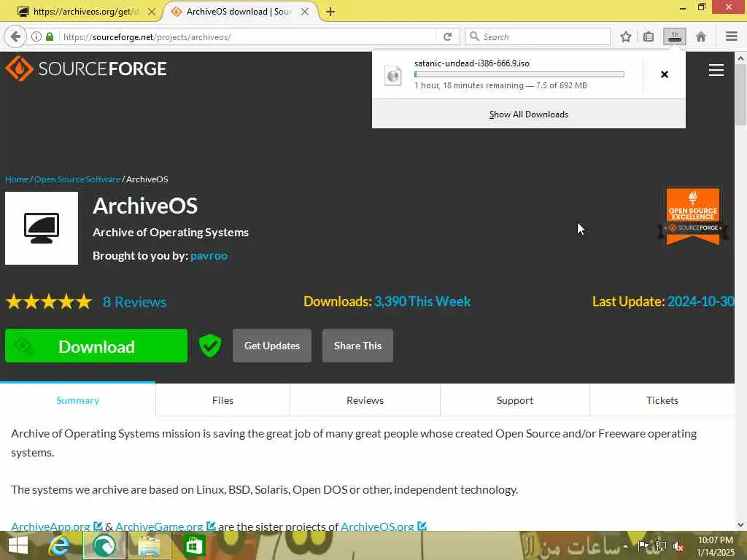This screenshot has height=560, width=747.
Task: Click the taskbar clock showing 10:07 PM
Action: click(x=716, y=545)
